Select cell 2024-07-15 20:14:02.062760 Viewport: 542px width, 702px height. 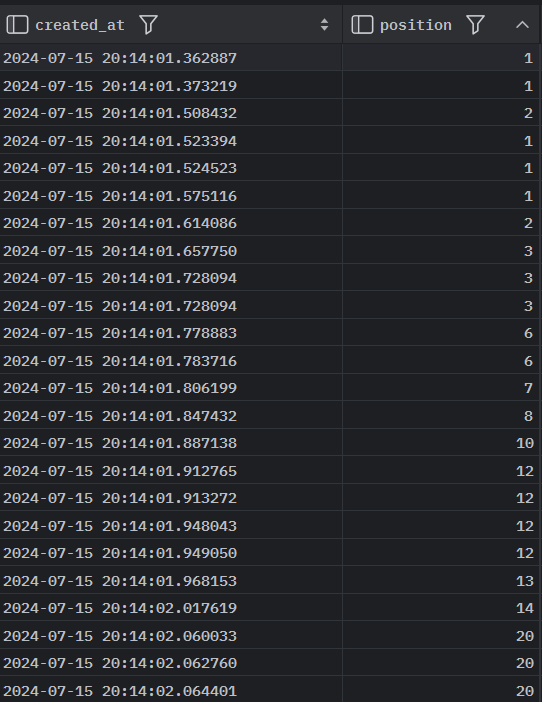pos(171,663)
